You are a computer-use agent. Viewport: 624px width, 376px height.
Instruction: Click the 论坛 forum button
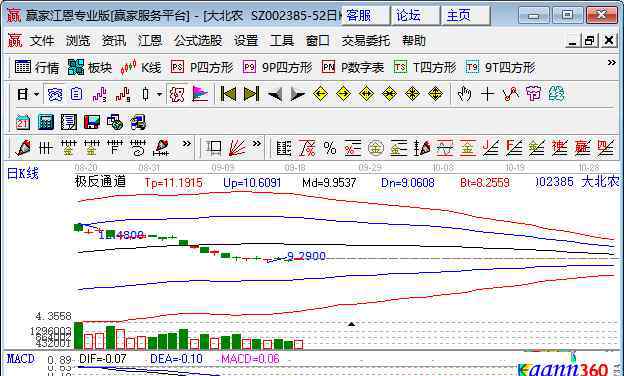pos(415,16)
